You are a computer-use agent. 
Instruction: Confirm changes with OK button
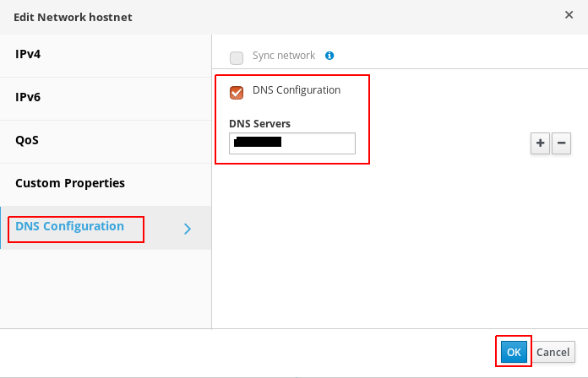click(514, 352)
